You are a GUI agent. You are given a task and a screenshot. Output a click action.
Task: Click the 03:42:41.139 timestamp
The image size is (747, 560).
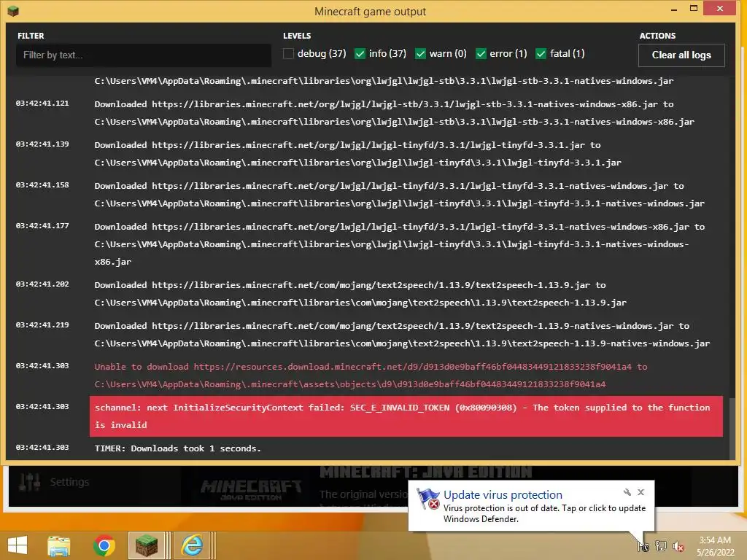[42, 144]
